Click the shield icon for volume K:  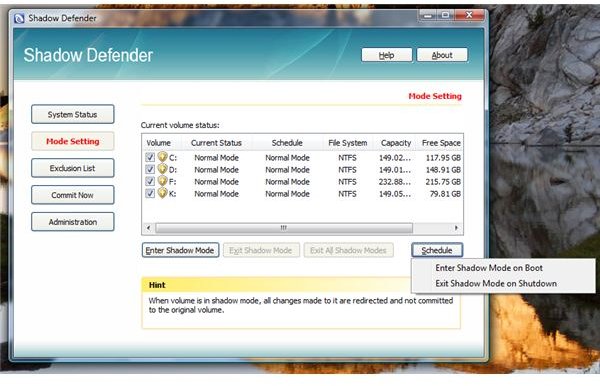coord(162,193)
